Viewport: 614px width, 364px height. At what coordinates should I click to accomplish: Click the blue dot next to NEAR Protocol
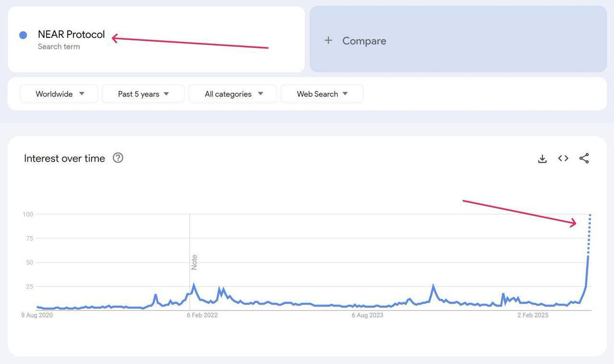click(23, 35)
